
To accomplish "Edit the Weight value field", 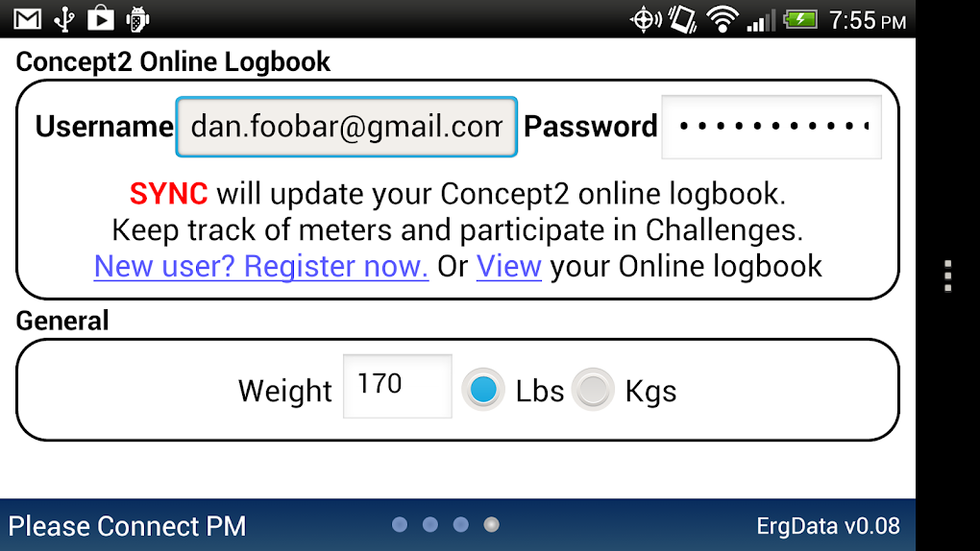I will tap(398, 386).
